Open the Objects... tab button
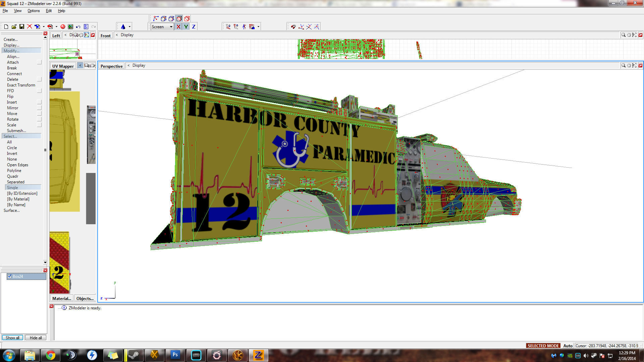Image resolution: width=644 pixels, height=362 pixels. 85,299
